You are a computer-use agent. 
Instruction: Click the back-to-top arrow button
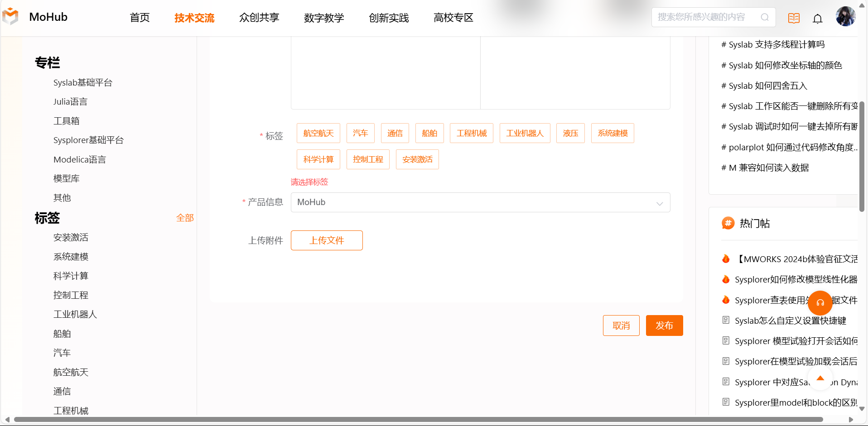(820, 378)
